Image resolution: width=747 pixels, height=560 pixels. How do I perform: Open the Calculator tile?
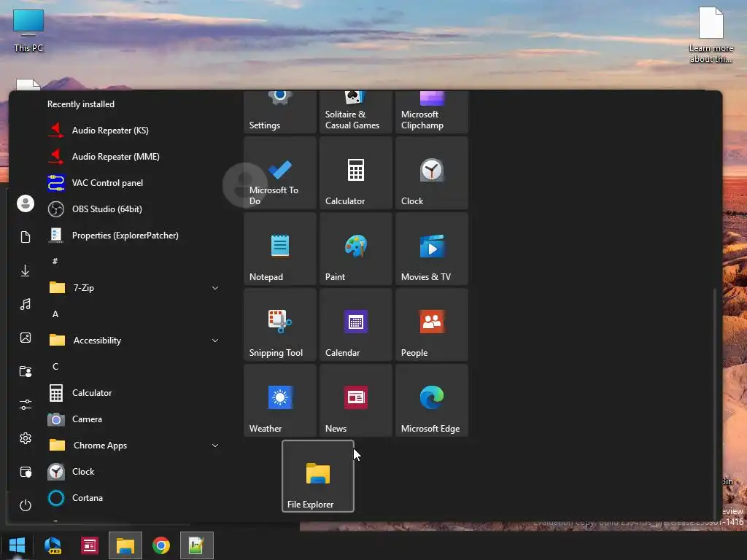356,173
